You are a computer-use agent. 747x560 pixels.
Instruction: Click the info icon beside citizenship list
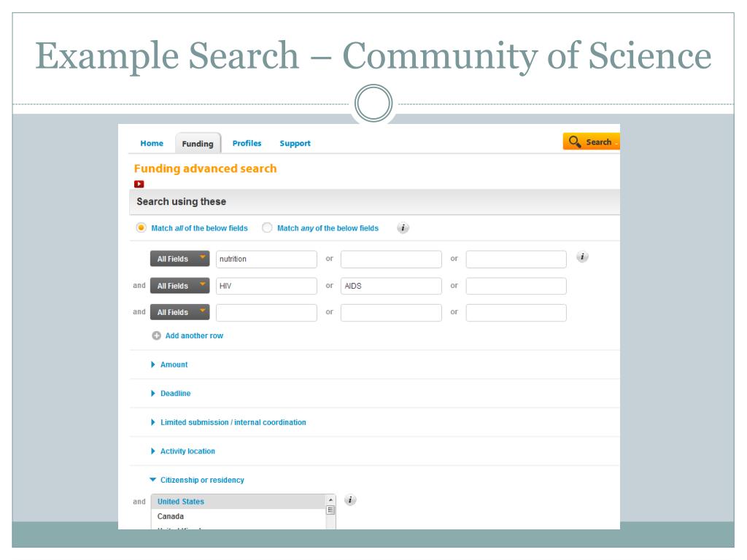click(x=350, y=500)
